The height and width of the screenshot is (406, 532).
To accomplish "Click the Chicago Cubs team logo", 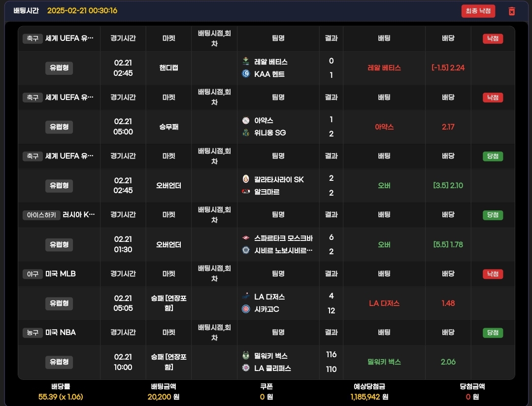I will pos(246,309).
